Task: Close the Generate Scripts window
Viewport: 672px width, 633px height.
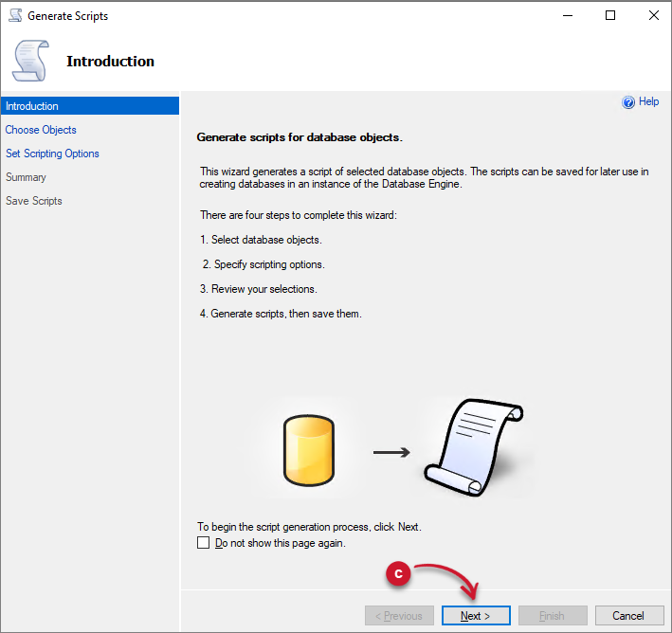Action: pos(654,16)
